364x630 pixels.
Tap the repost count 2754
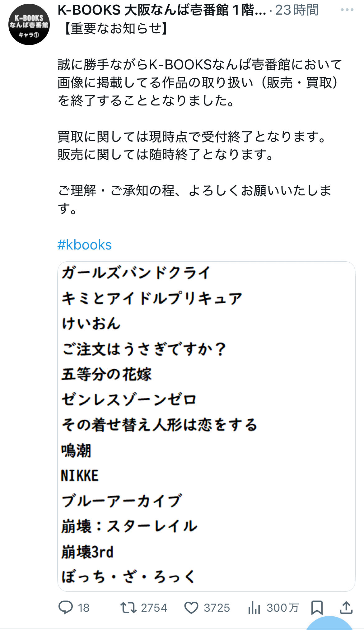tap(154, 608)
